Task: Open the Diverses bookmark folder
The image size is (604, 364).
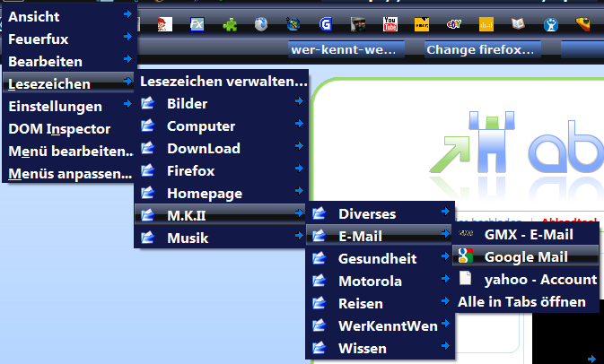Action: pyautogui.click(x=381, y=213)
